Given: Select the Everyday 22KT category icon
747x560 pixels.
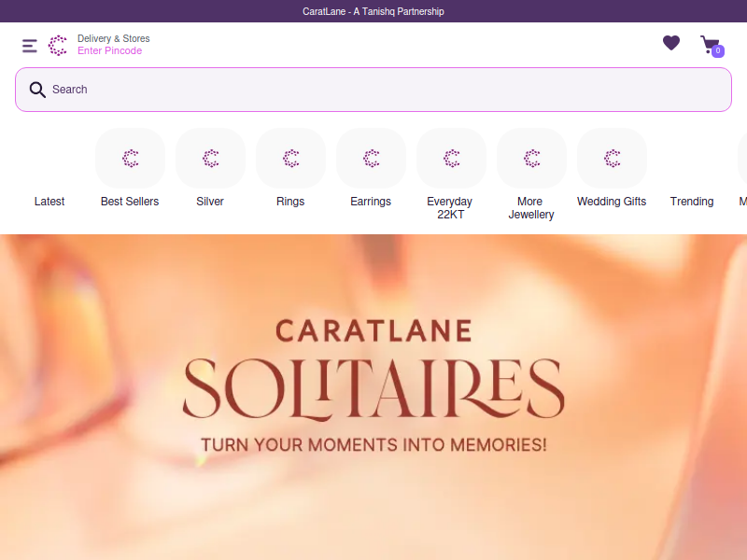Looking at the screenshot, I should [451, 158].
